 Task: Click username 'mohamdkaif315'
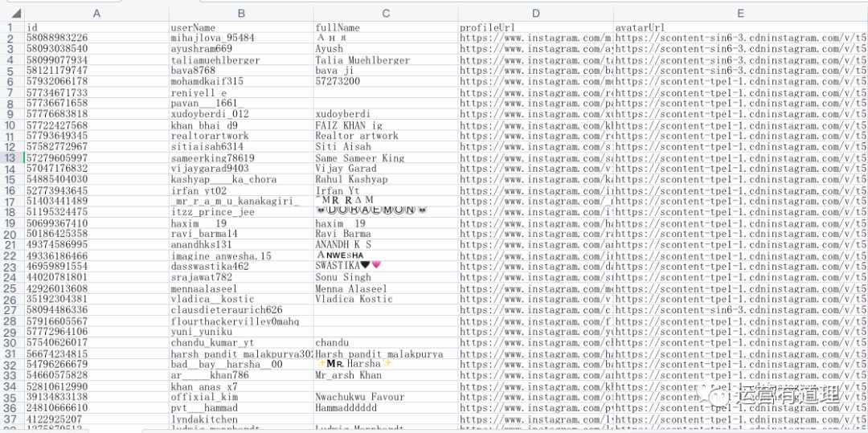pos(207,81)
